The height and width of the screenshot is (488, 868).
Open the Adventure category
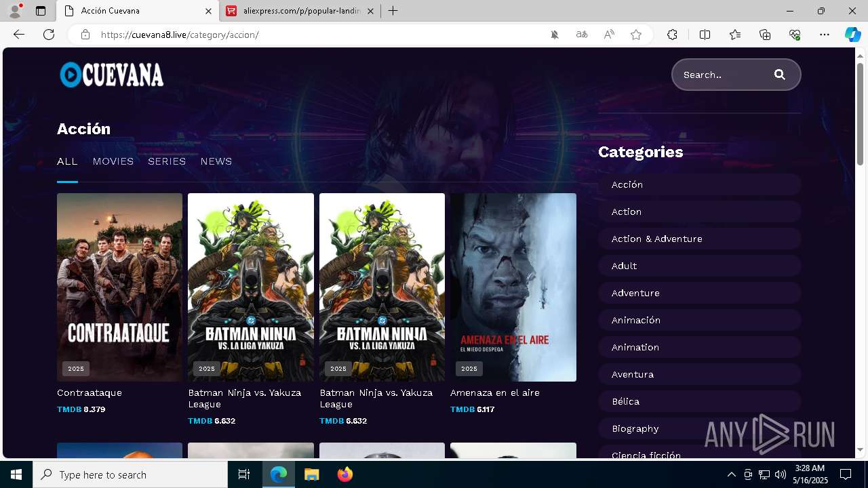700,293
